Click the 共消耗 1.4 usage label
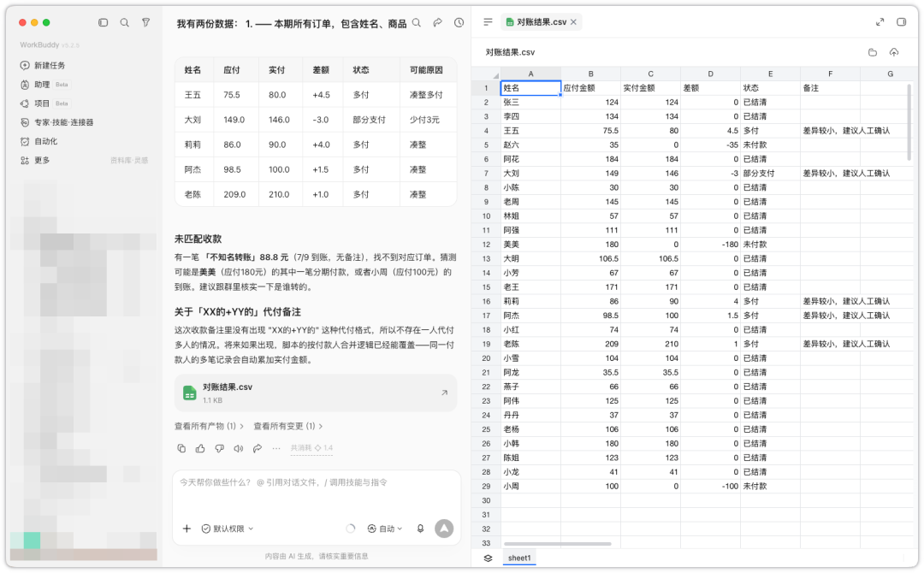The image size is (924, 573). pyautogui.click(x=311, y=448)
